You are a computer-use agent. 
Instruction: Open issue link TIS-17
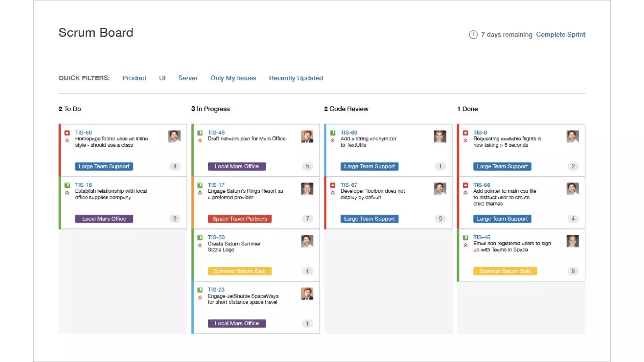click(x=216, y=185)
